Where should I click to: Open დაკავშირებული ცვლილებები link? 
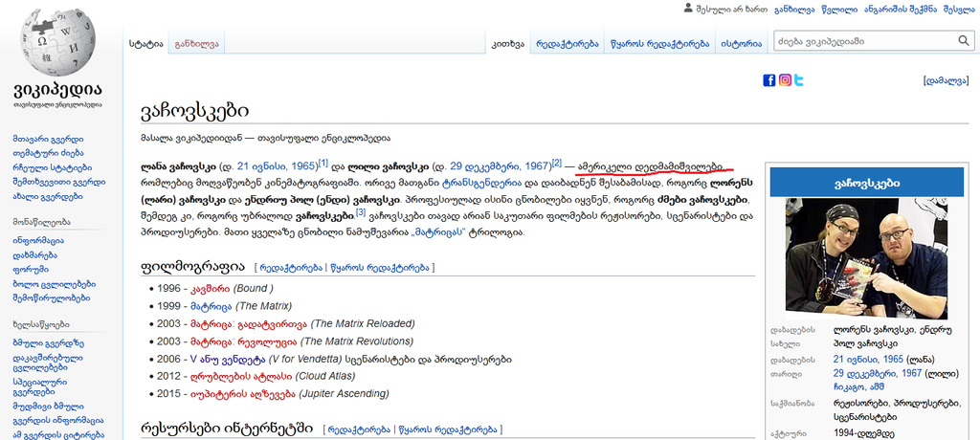(x=48, y=363)
